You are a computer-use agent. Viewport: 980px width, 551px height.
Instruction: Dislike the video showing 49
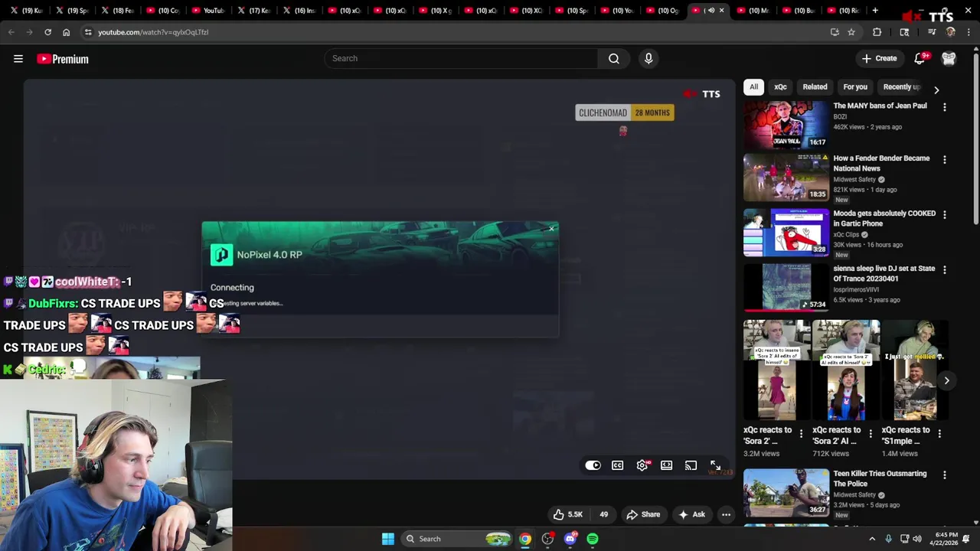(x=604, y=514)
